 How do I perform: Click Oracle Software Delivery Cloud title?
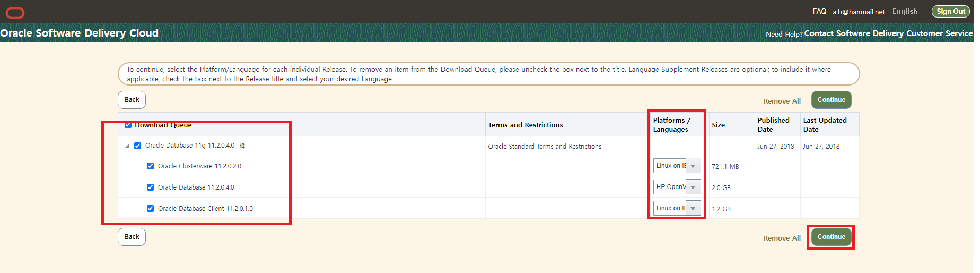click(x=80, y=33)
